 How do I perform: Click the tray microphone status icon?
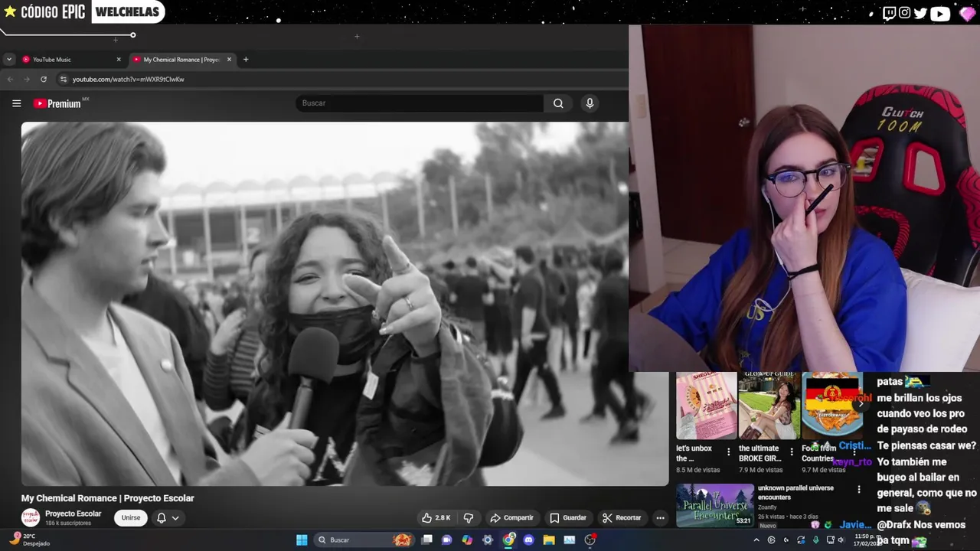tap(816, 540)
